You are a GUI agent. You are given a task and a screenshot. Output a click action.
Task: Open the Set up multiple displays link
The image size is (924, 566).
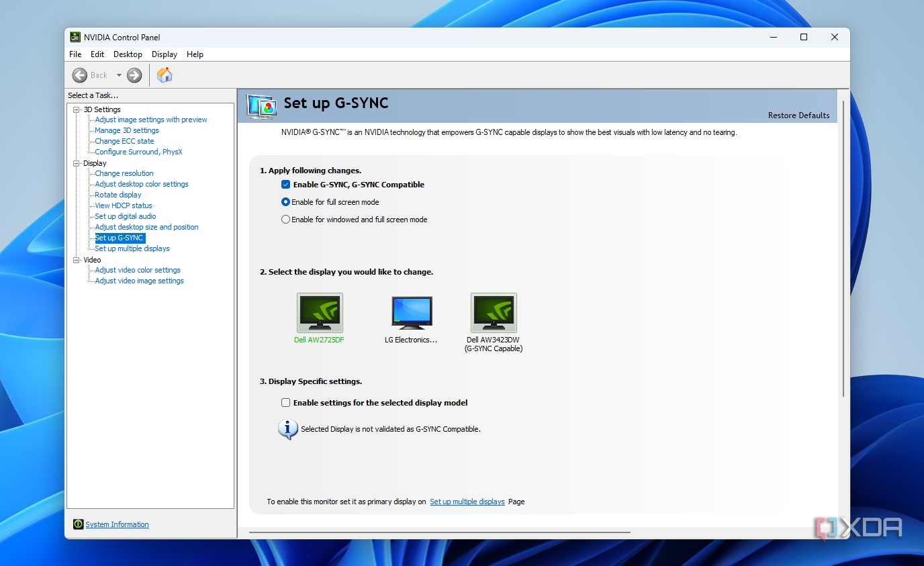[467, 502]
